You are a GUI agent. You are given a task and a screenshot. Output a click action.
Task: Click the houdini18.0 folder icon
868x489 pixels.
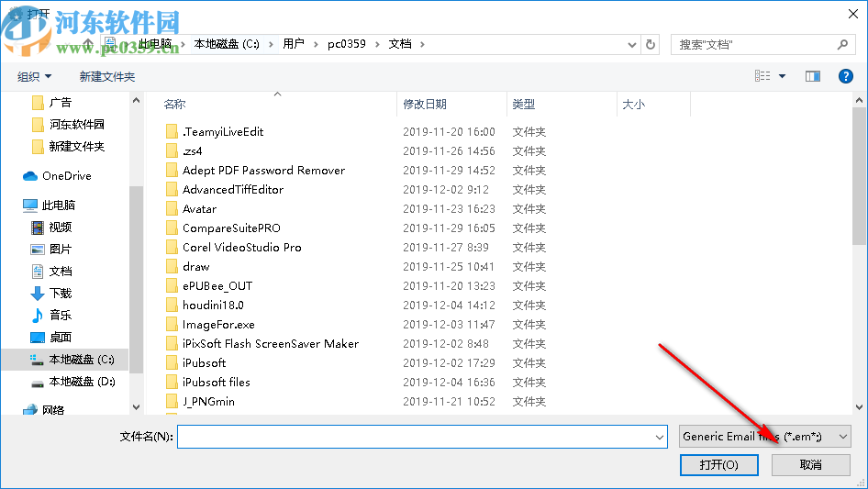(x=172, y=306)
